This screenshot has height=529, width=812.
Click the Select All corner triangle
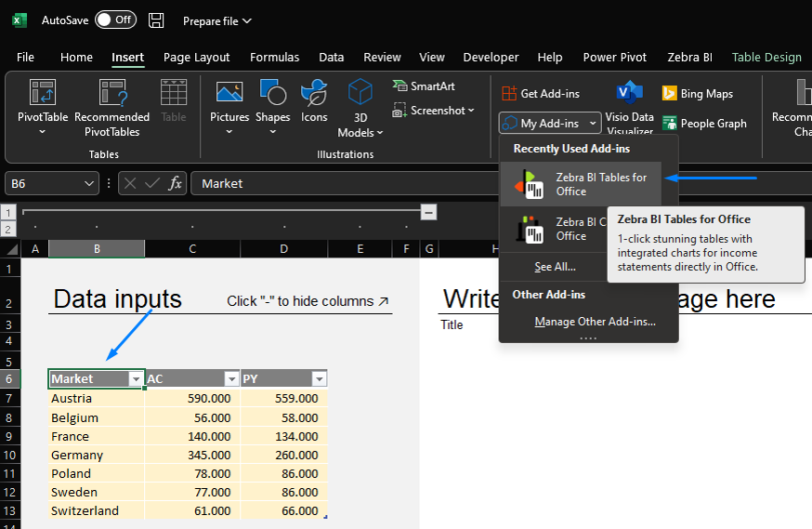click(11, 249)
